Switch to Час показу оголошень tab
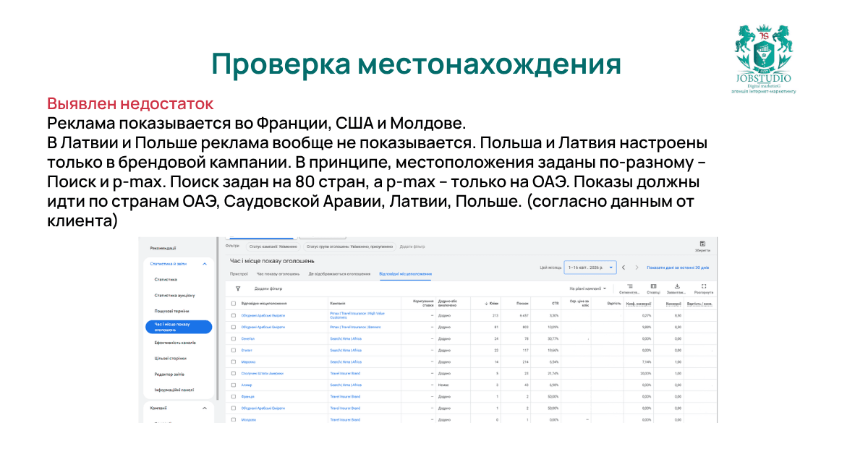868x454 pixels. [x=278, y=274]
